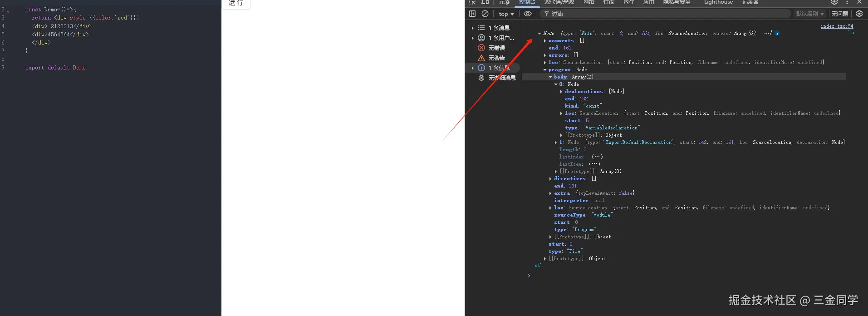This screenshot has height=316, width=868.
Task: Switch to the 内存 tab
Action: click(629, 2)
